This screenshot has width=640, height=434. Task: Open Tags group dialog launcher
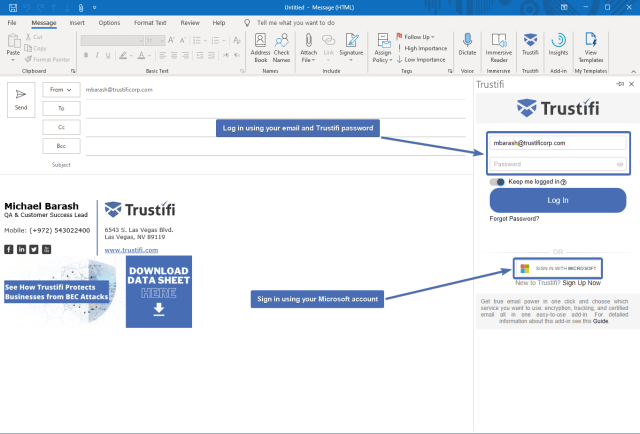(450, 71)
